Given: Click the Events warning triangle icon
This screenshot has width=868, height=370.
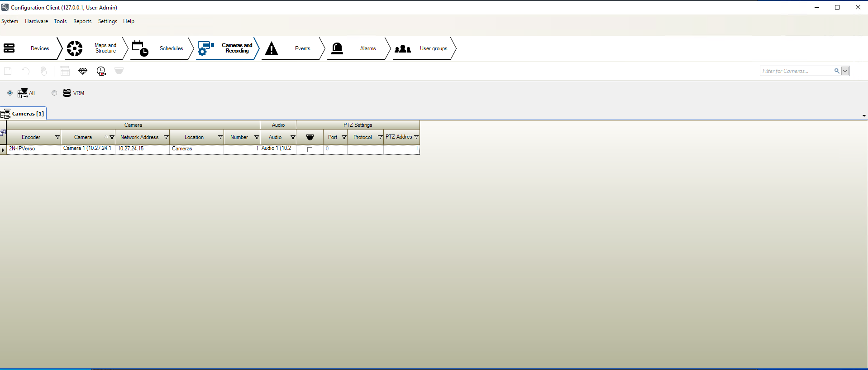Looking at the screenshot, I should pos(272,48).
